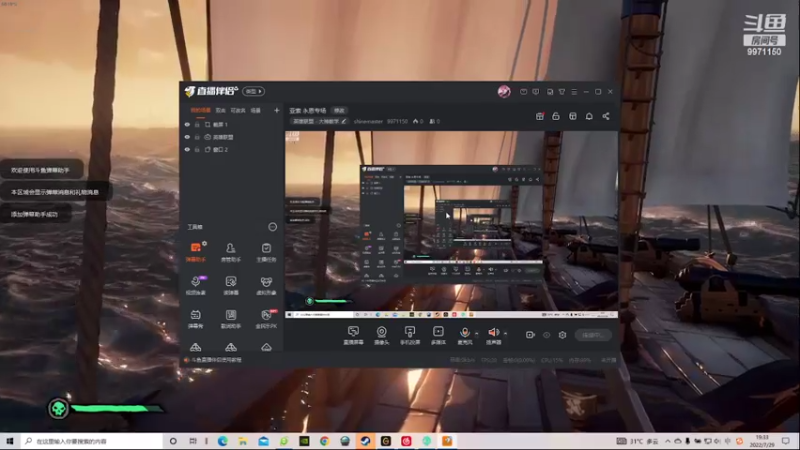This screenshot has width=800, height=450.
Task: Open the skin shirt icon in title bar
Action: click(562, 92)
